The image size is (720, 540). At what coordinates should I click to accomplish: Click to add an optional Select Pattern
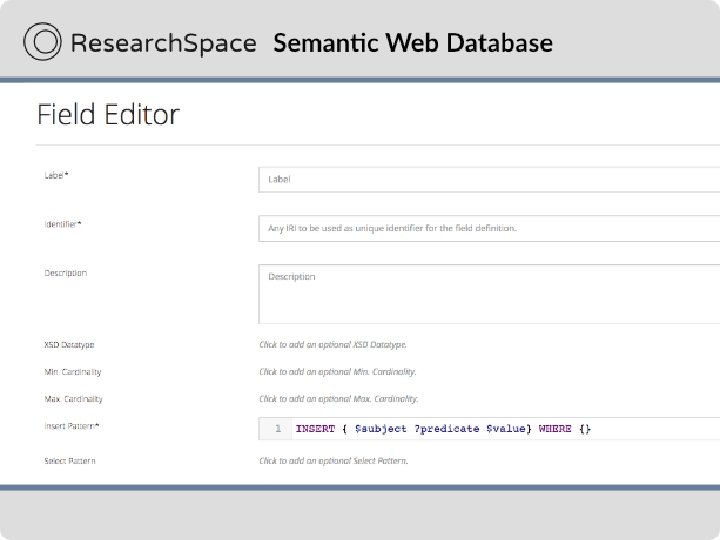[x=333, y=461]
